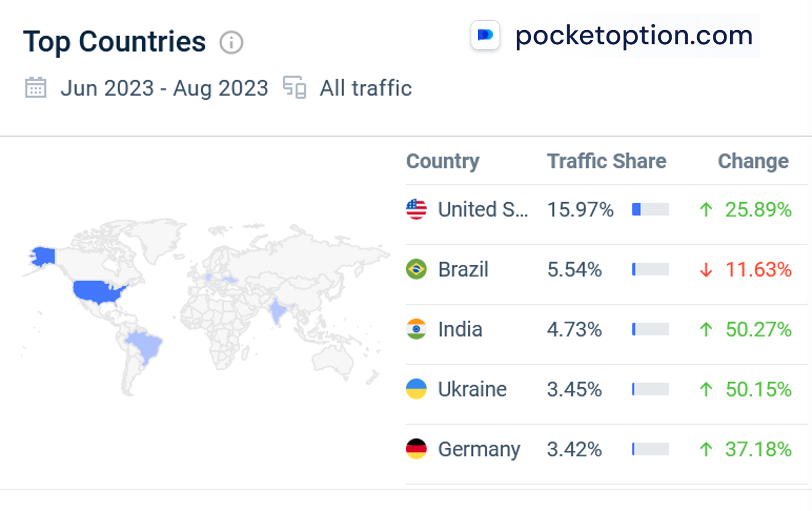Image resolution: width=812 pixels, height=511 pixels.
Task: Select the Germany country name
Action: tap(479, 449)
